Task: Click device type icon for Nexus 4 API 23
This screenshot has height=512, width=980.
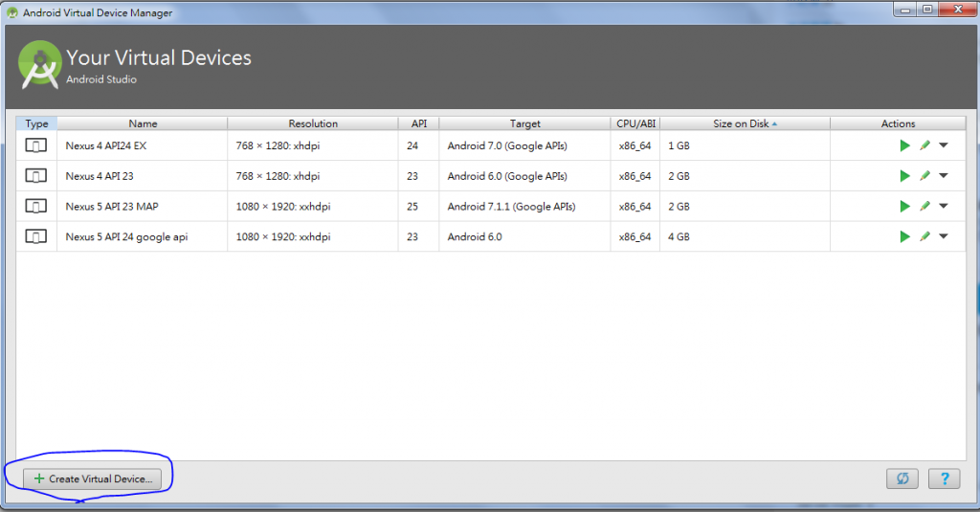Action: [x=36, y=176]
